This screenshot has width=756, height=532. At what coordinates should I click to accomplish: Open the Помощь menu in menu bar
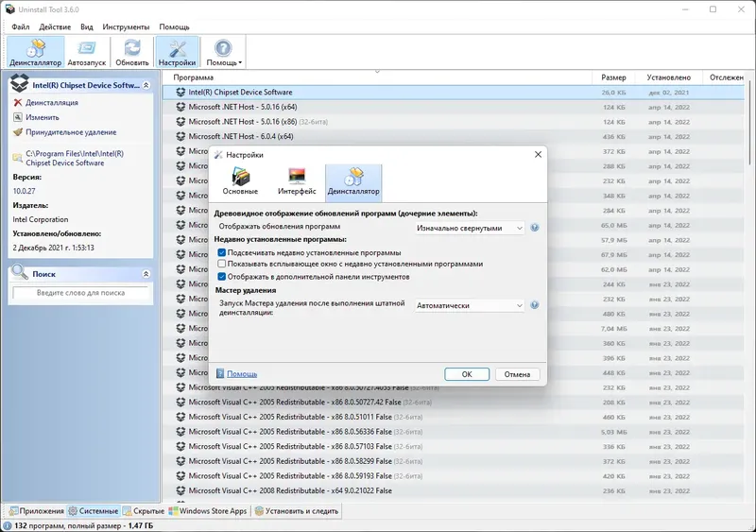174,27
